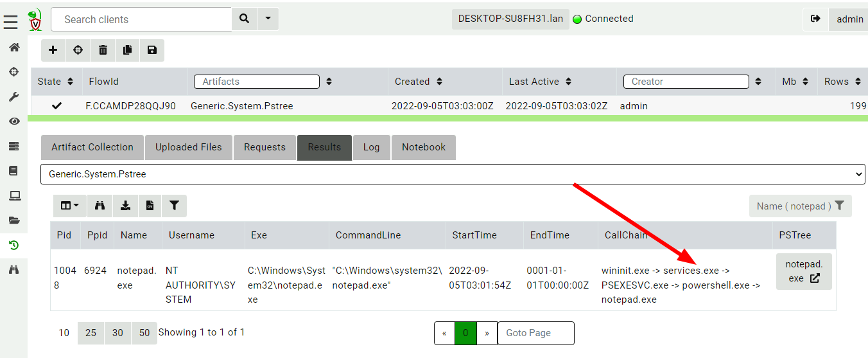The image size is (868, 358).
Task: Switch to the Log tab
Action: tap(371, 147)
